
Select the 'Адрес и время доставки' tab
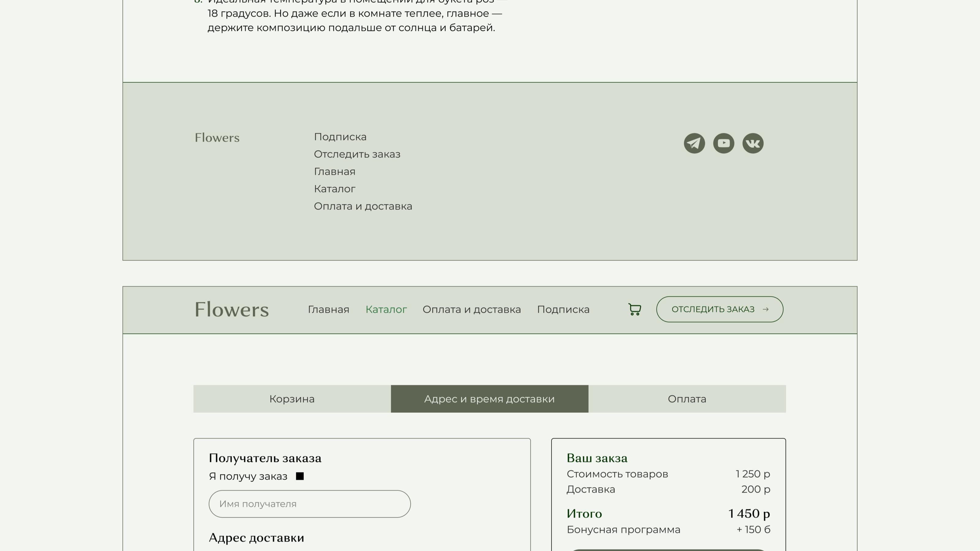[x=489, y=399]
